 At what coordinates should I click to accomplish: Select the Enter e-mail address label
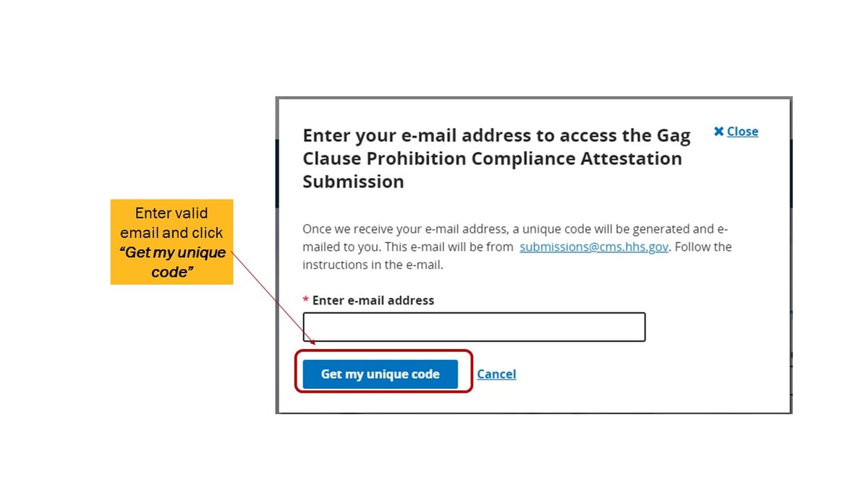[x=373, y=300]
